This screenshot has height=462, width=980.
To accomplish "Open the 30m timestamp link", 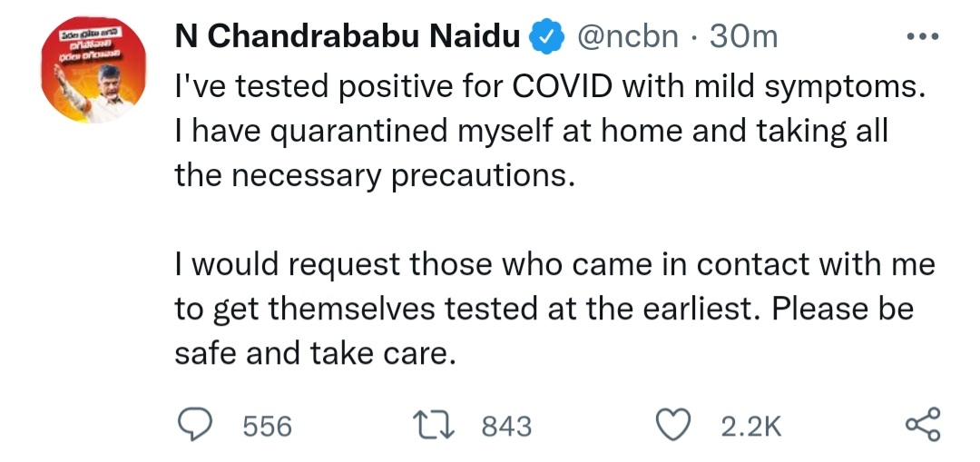I will pos(743,37).
